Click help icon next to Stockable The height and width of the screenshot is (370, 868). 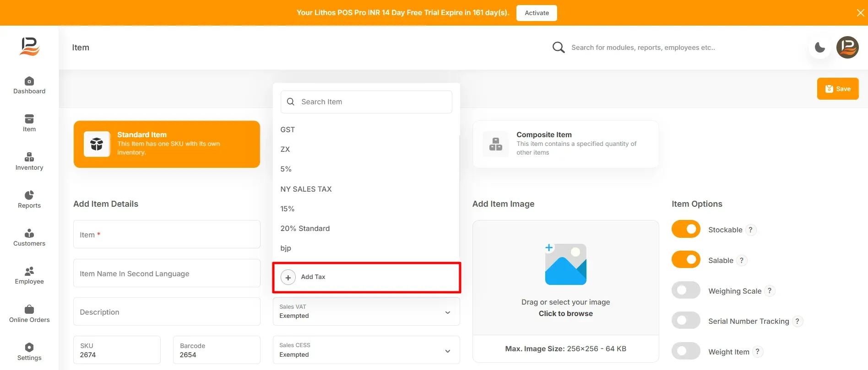[750, 230]
